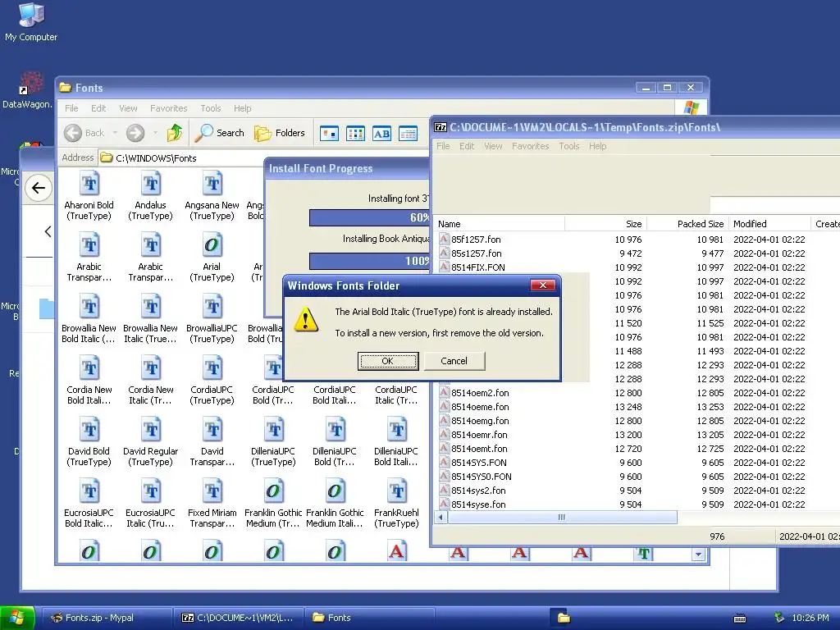This screenshot has width=840, height=630.
Task: Sort 7-Zip list by Size column
Action: [x=605, y=224]
